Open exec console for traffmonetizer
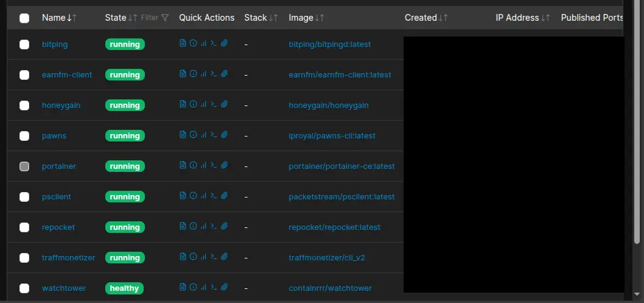 pos(214,256)
